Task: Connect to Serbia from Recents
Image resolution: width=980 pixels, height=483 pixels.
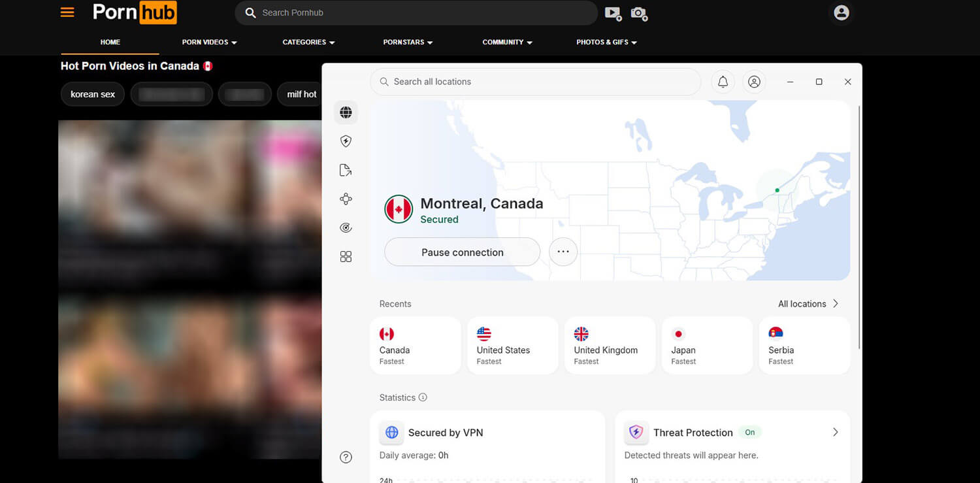Action: click(x=805, y=346)
